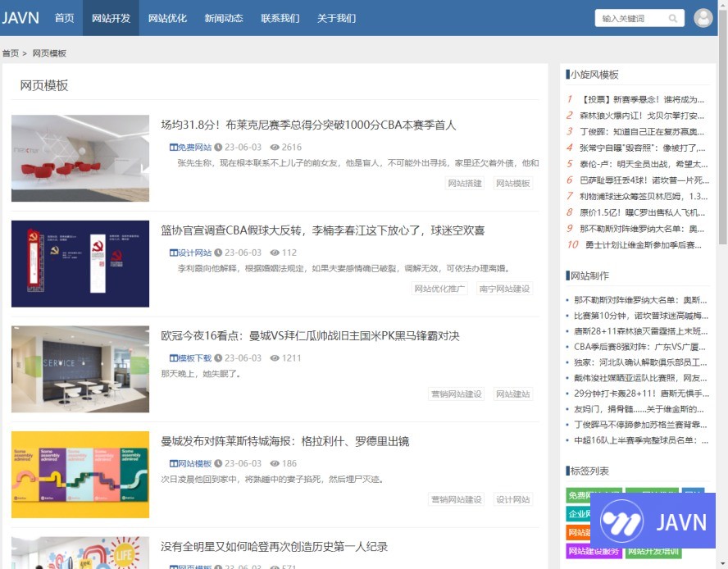Open the red chairs office thumbnail
The width and height of the screenshot is (728, 569).
pyautogui.click(x=80, y=158)
